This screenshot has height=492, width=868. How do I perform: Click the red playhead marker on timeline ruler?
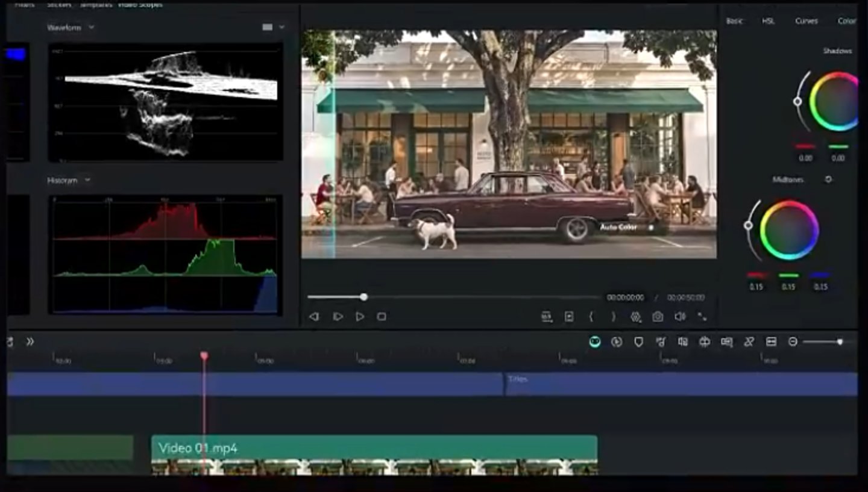pyautogui.click(x=204, y=356)
